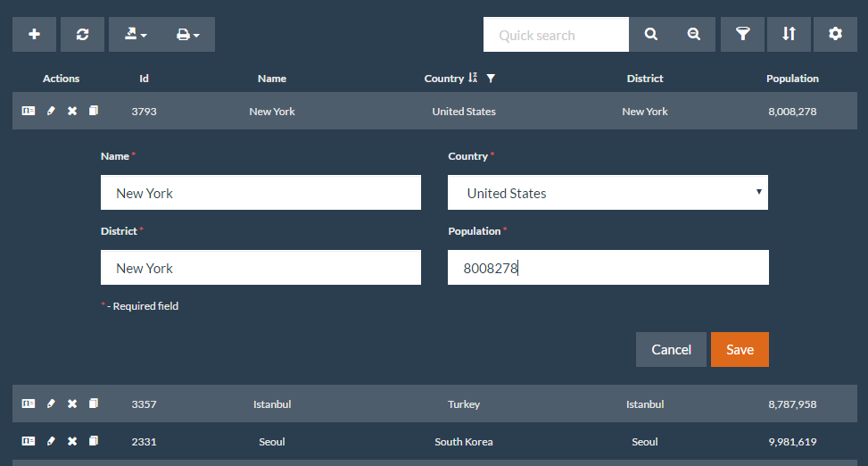Click the District text input field
Image resolution: width=868 pixels, height=466 pixels.
(260, 268)
